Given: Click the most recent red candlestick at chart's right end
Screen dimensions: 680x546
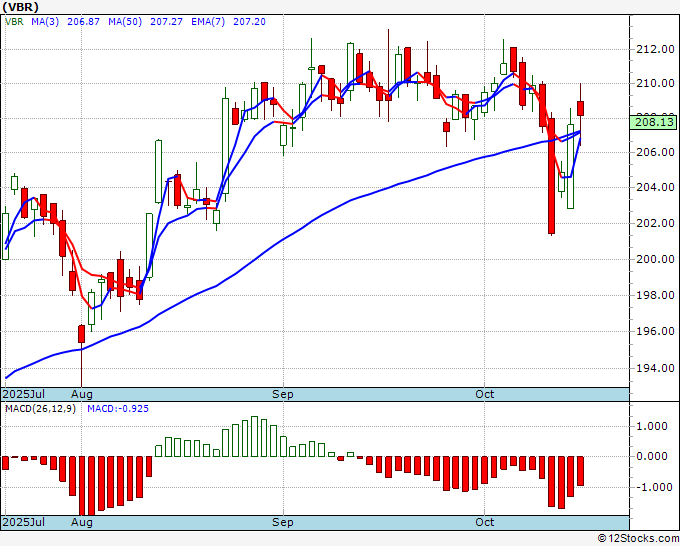Looking at the screenshot, I should pos(580,108).
